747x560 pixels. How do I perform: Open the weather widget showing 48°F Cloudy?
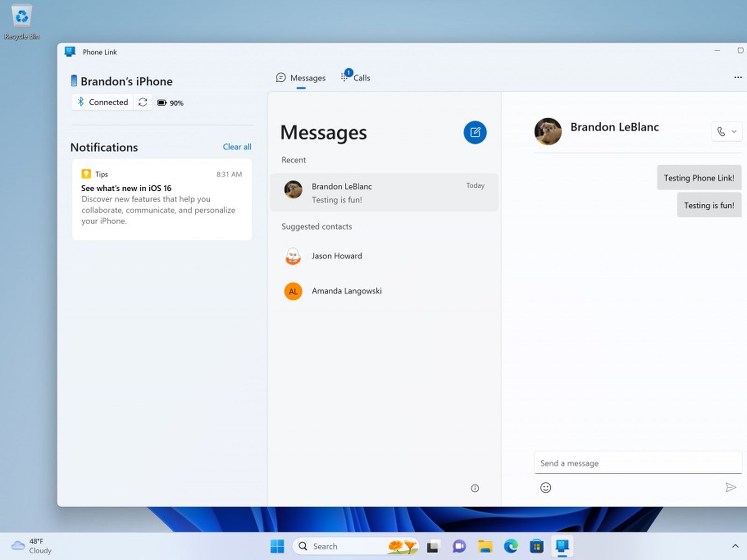tap(31, 546)
